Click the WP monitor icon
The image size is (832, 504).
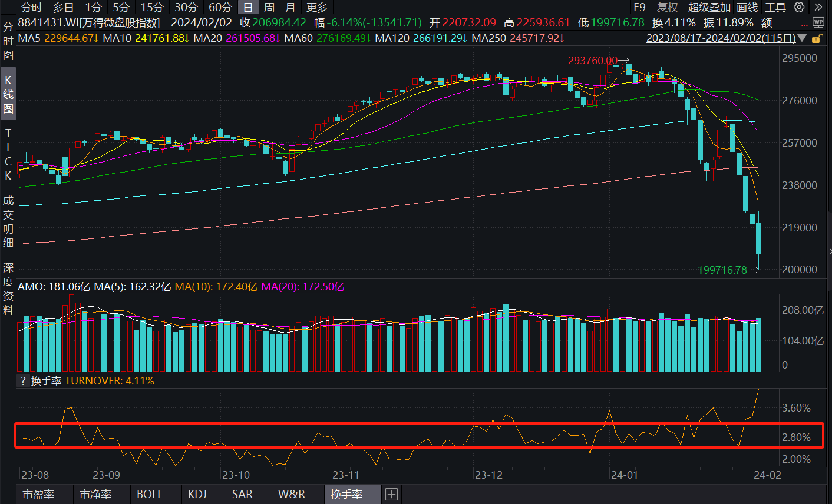[x=818, y=22]
